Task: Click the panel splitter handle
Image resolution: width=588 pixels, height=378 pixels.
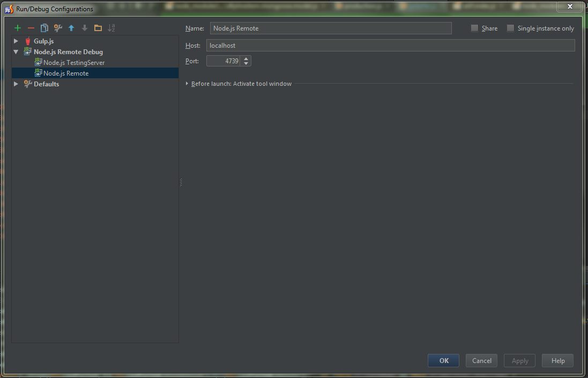Action: click(x=181, y=182)
